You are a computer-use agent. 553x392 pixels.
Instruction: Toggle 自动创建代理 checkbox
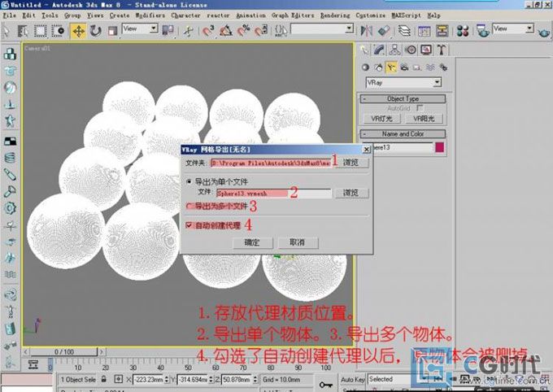[189, 225]
